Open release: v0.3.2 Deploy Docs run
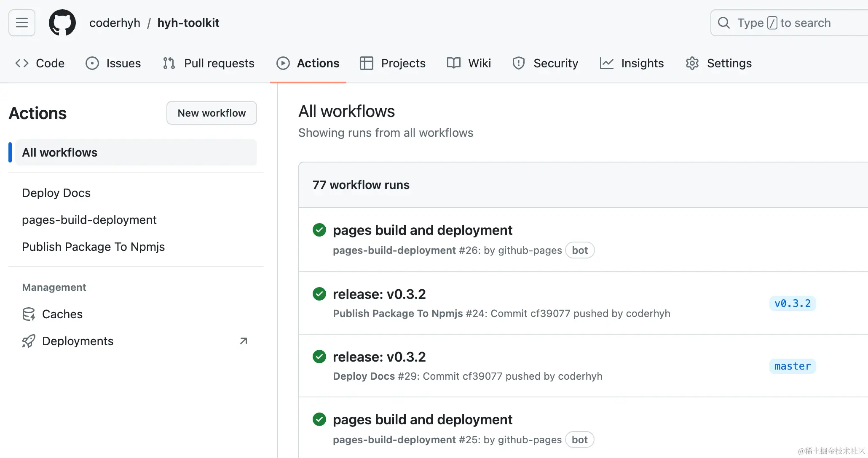The image size is (868, 458). 379,357
